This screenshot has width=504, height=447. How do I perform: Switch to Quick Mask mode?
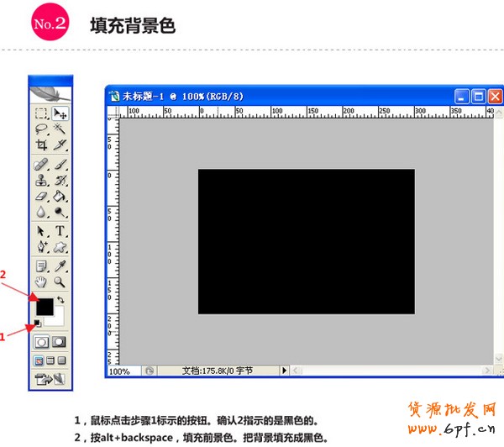pos(60,342)
